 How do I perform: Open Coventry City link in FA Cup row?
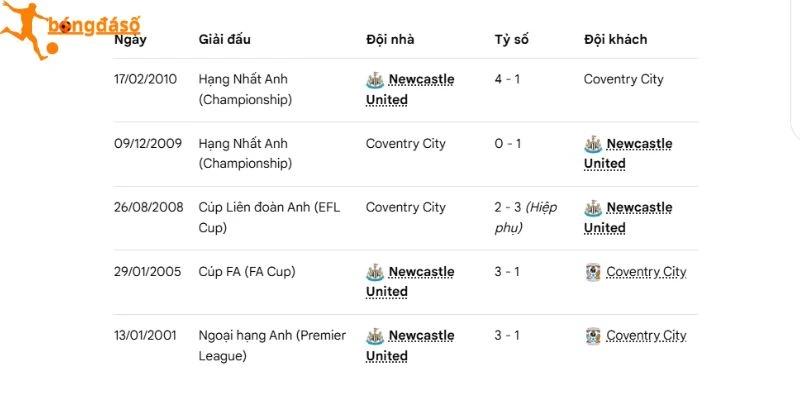point(646,272)
